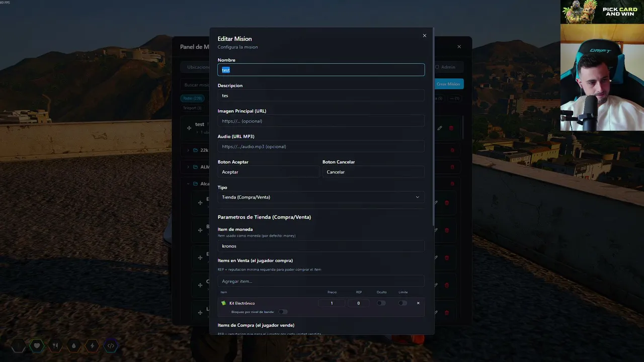
Task: Open the Tipo dropdown
Action: click(x=321, y=197)
